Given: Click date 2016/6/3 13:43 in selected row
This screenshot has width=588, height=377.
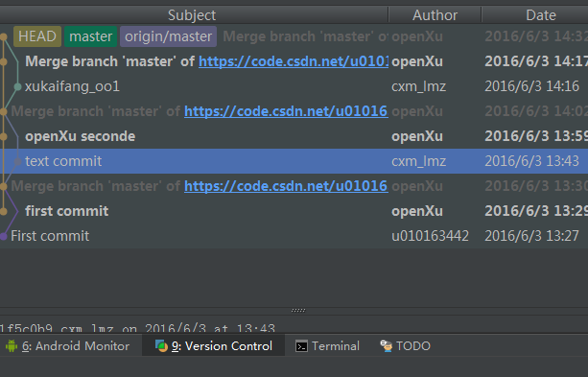Looking at the screenshot, I should tap(531, 161).
